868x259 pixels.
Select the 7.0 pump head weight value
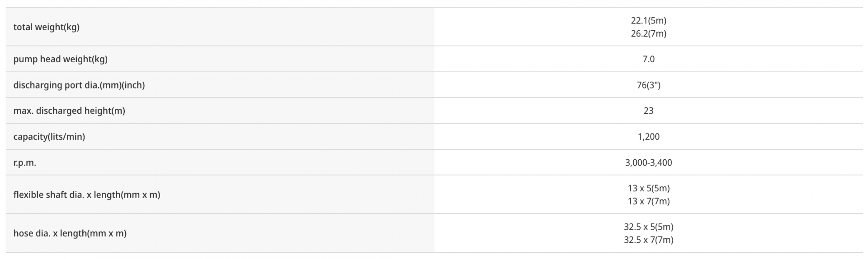pos(648,59)
